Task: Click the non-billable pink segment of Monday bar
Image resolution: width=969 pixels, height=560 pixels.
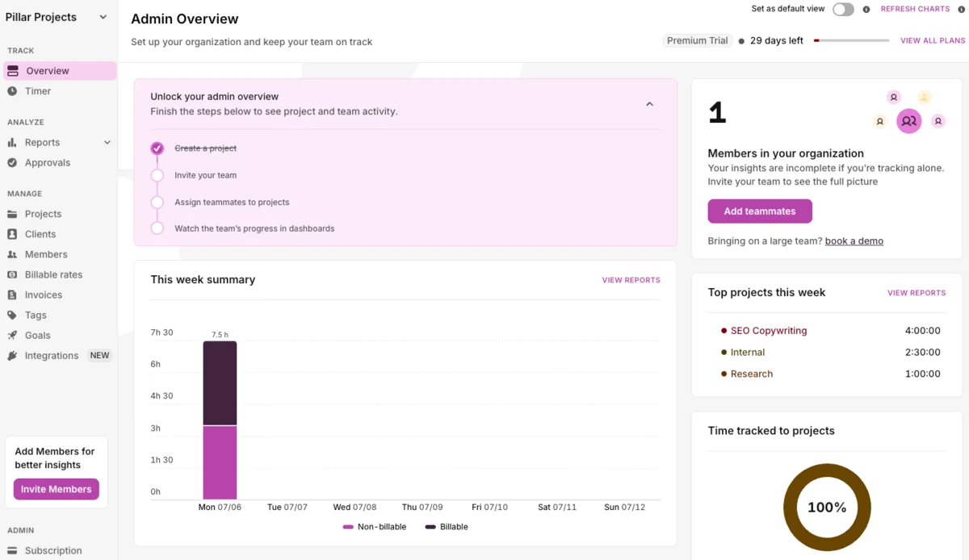Action: point(220,462)
